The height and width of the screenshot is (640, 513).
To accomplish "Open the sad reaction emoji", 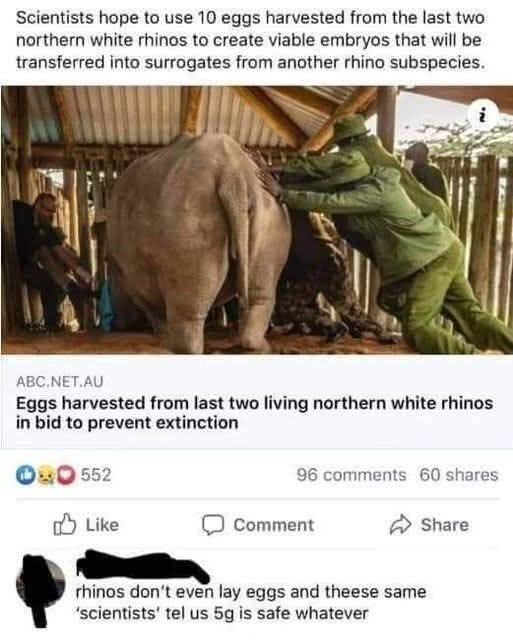I will [46, 476].
